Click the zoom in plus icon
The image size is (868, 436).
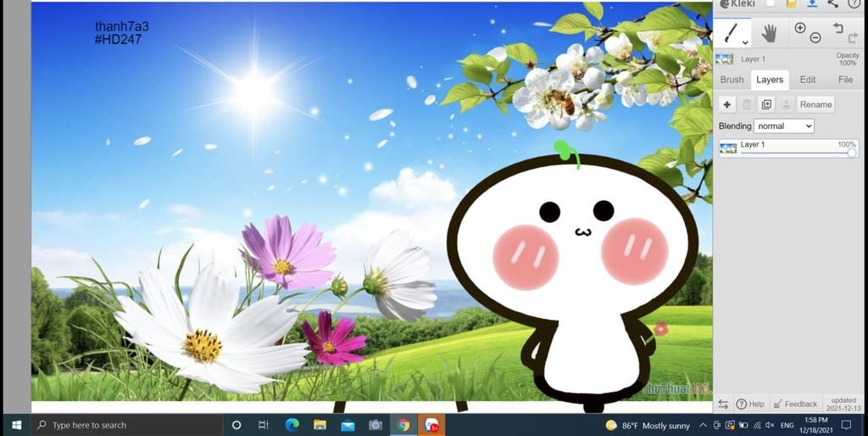tap(800, 28)
